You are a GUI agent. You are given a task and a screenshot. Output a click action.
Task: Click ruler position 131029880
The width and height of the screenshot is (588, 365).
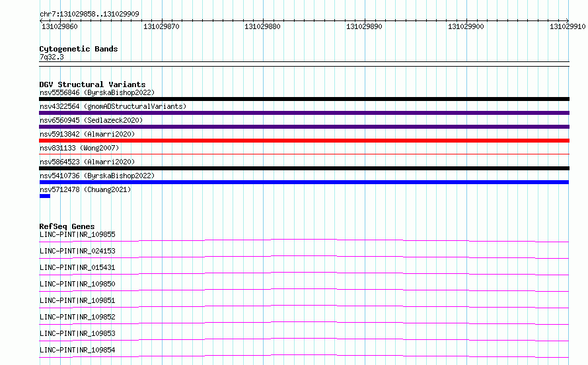tap(262, 26)
